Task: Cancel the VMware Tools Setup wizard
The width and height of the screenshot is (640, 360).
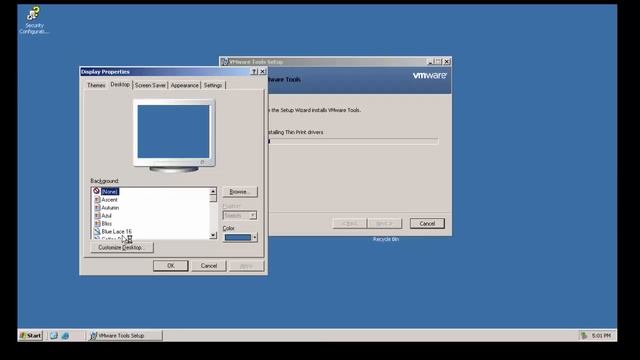Action: [427, 224]
